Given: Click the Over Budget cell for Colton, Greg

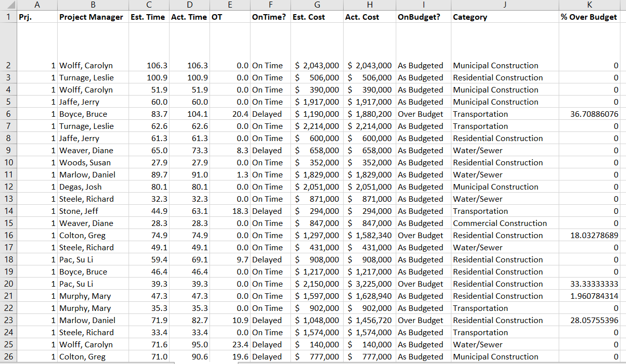Looking at the screenshot, I should tap(423, 235).
